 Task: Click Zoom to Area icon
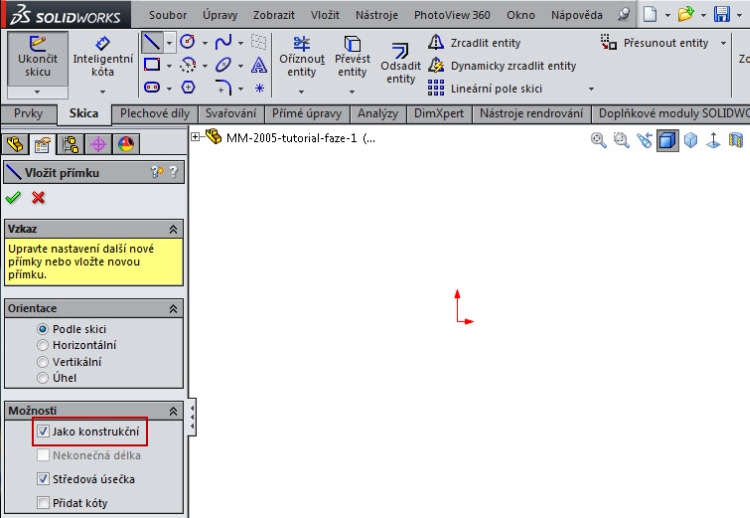(621, 140)
